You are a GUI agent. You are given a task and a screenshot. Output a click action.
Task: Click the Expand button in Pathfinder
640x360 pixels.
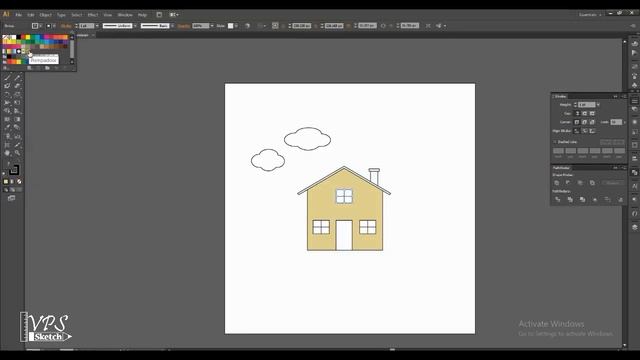[x=613, y=183]
